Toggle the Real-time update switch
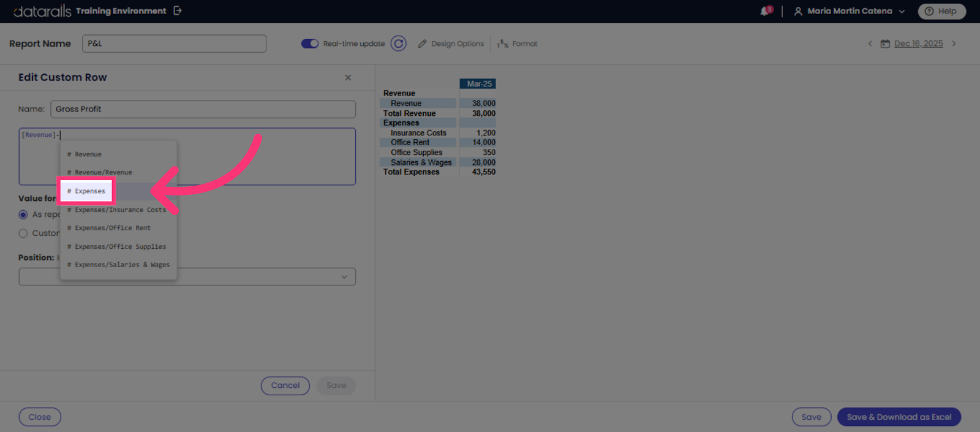The height and width of the screenshot is (432, 980). pos(310,44)
